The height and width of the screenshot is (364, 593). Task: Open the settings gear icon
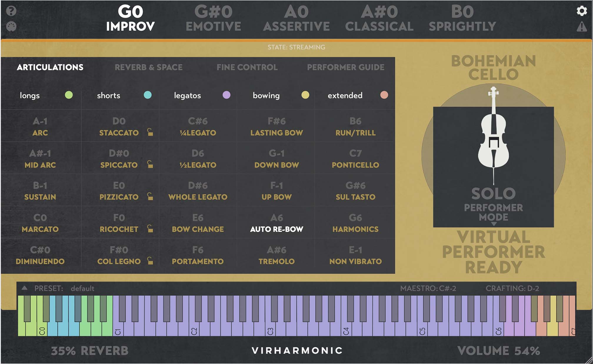(x=581, y=11)
